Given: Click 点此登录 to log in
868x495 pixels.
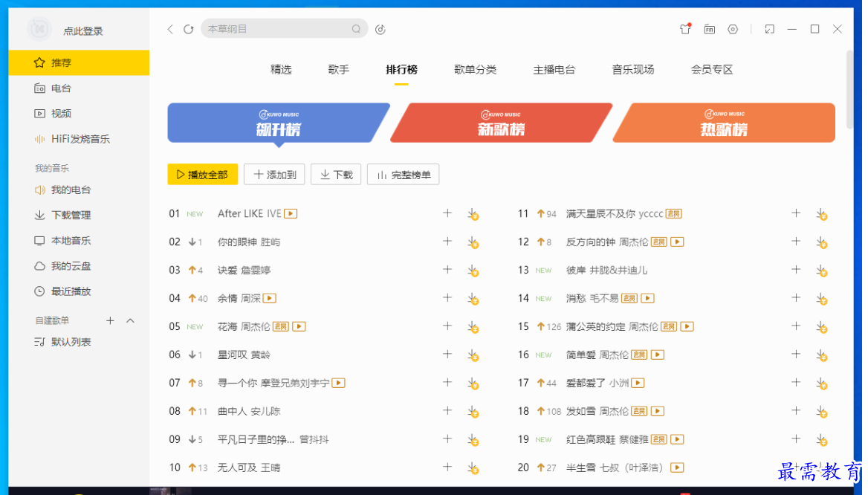Looking at the screenshot, I should 83,31.
